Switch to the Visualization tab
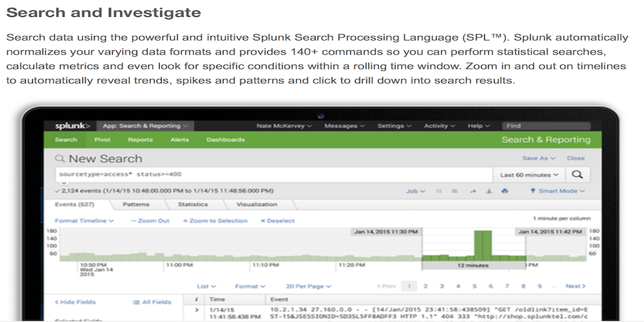 coord(257,205)
